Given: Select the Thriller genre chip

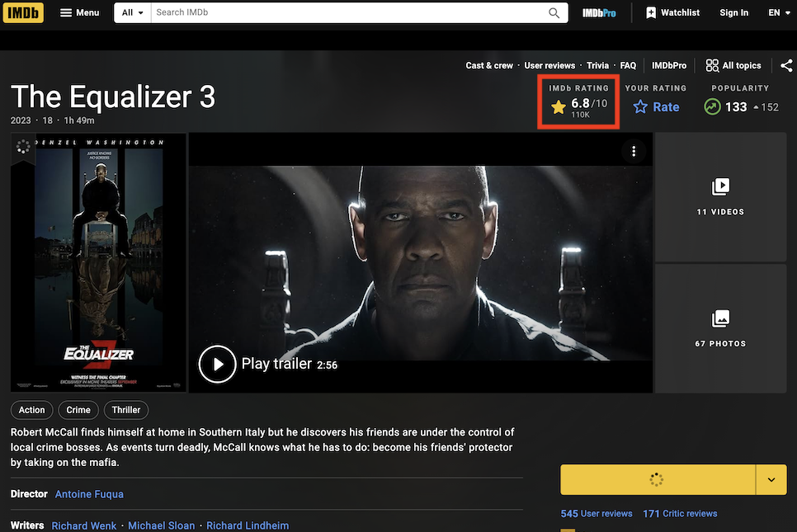Looking at the screenshot, I should (126, 410).
